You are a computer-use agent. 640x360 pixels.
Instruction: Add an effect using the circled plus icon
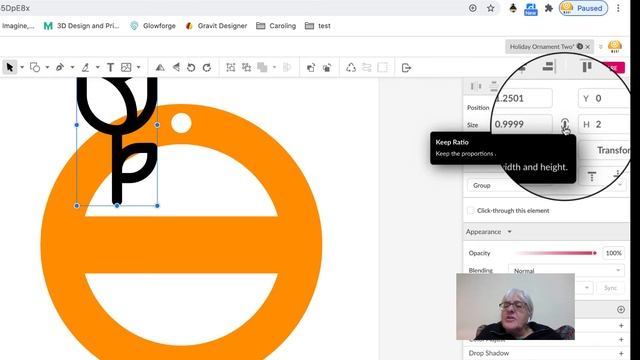pos(621,309)
